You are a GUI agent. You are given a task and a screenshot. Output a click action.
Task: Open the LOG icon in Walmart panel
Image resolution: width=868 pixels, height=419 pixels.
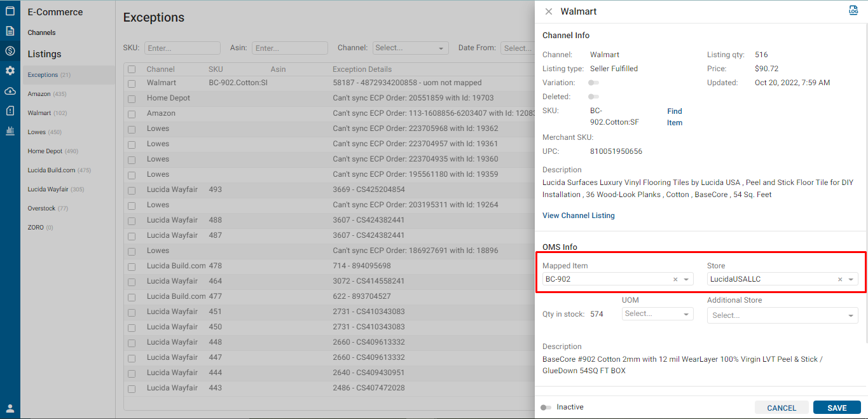click(x=853, y=10)
